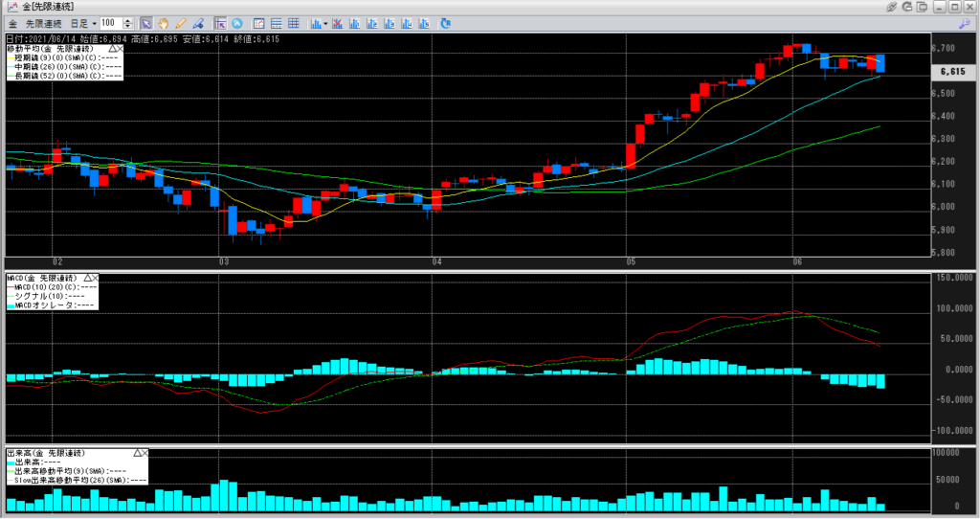The width and height of the screenshot is (980, 519).
Task: Click the blue circular up-arrow icon
Action: point(236,22)
